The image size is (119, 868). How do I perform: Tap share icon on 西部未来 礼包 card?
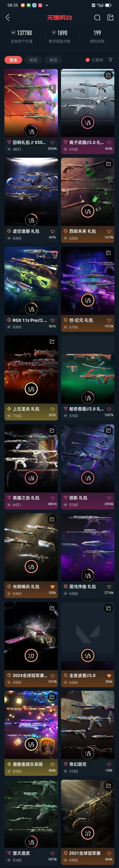click(x=108, y=164)
